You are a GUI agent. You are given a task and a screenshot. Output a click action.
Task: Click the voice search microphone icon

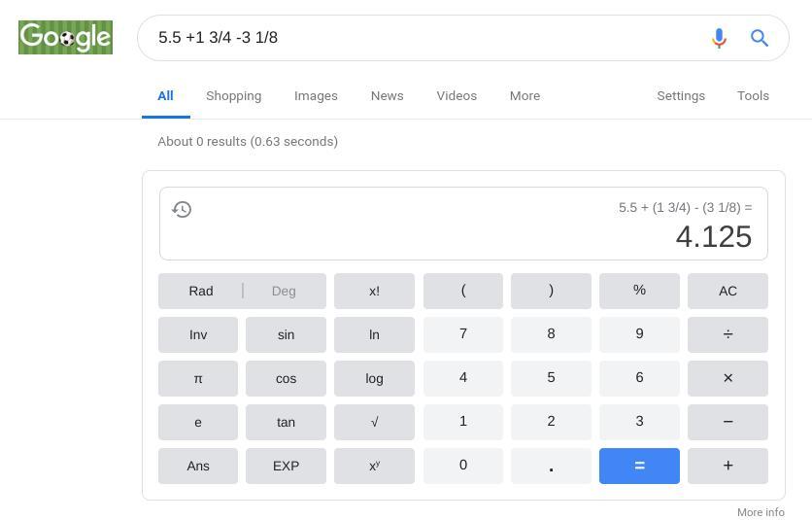(x=719, y=38)
